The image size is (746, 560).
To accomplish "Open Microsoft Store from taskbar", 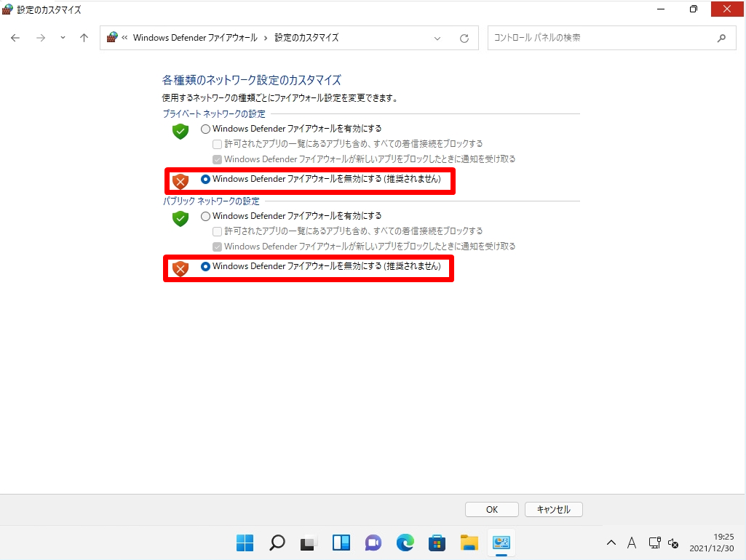I will point(437,543).
